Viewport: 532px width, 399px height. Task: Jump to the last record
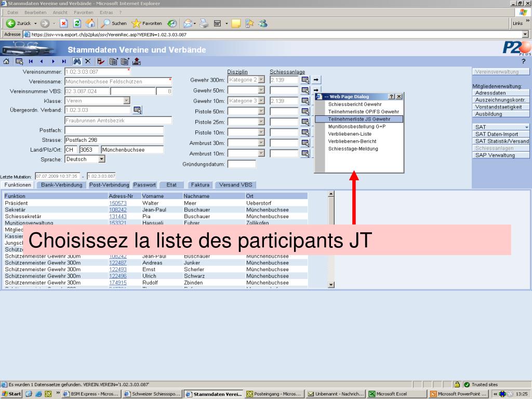(64, 61)
